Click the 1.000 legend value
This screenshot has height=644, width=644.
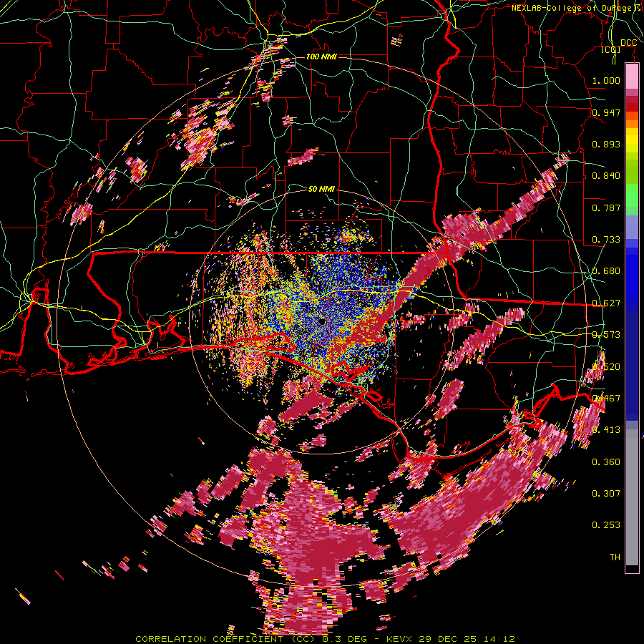tap(606, 80)
